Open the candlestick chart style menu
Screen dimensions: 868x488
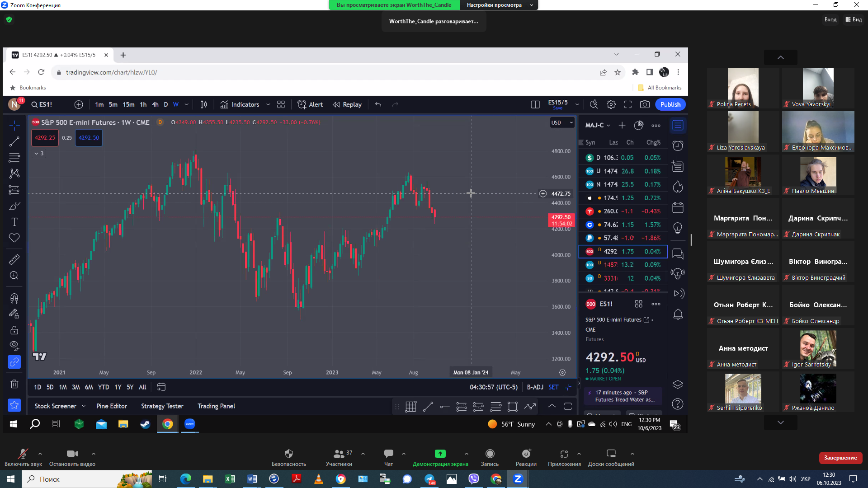pyautogui.click(x=203, y=104)
